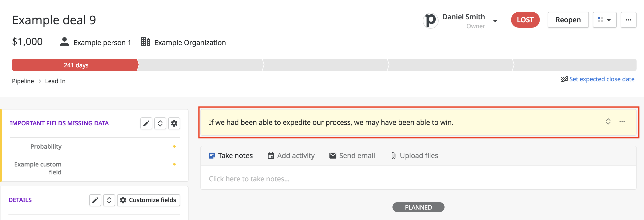Open the layout view dropdown
644x220 pixels.
tap(605, 20)
